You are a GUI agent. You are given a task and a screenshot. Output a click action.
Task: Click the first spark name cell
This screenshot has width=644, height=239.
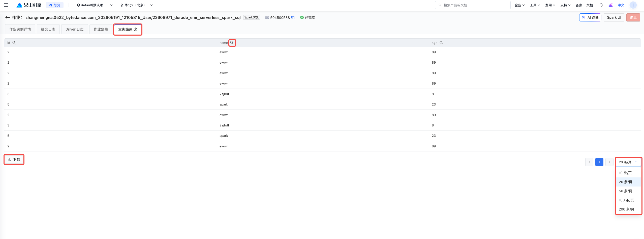tap(224, 104)
